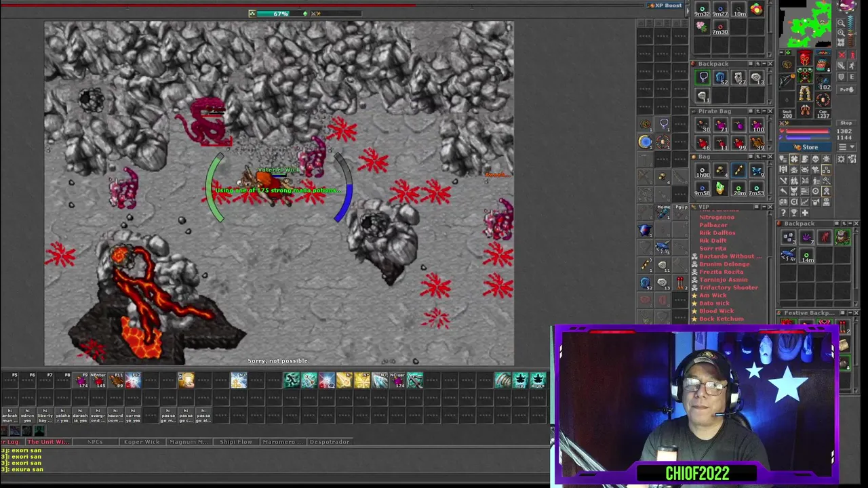Click the XP Boost button

coord(665,5)
